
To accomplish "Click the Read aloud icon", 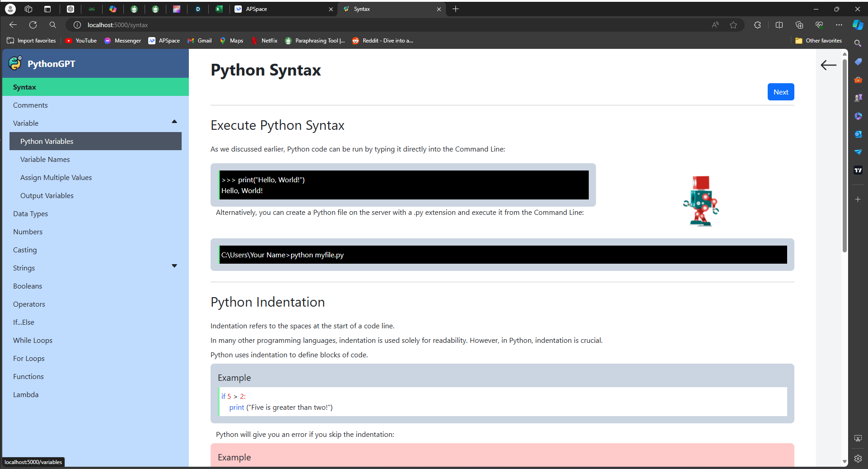I will (x=715, y=25).
